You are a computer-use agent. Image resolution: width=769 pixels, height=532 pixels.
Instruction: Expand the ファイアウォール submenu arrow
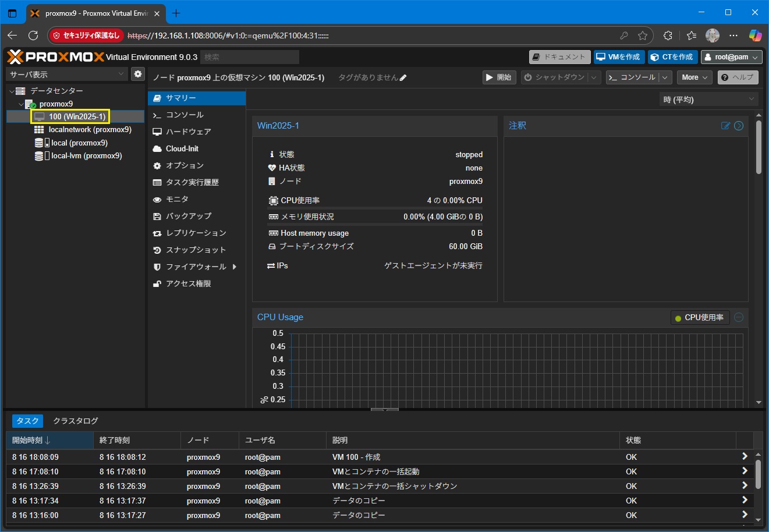(x=235, y=267)
